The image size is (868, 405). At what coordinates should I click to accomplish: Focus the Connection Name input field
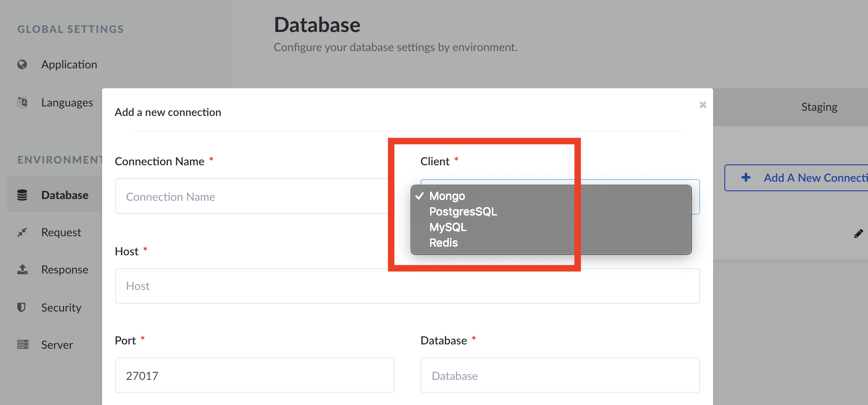coord(254,196)
